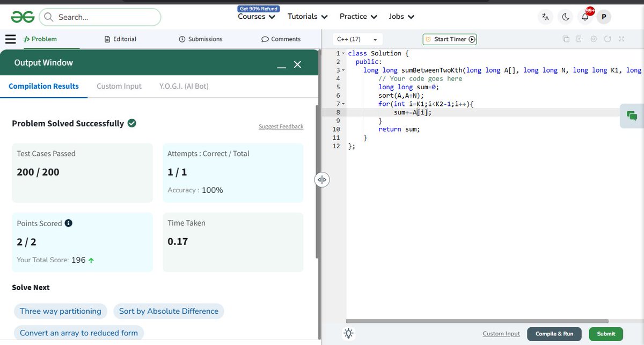Open the Custom Input link below editor

pos(501,334)
